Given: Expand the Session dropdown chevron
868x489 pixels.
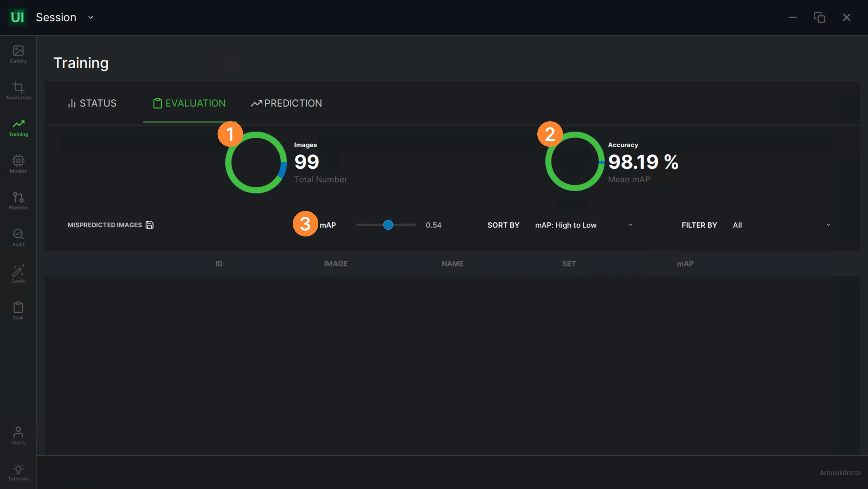Looking at the screenshot, I should (91, 17).
